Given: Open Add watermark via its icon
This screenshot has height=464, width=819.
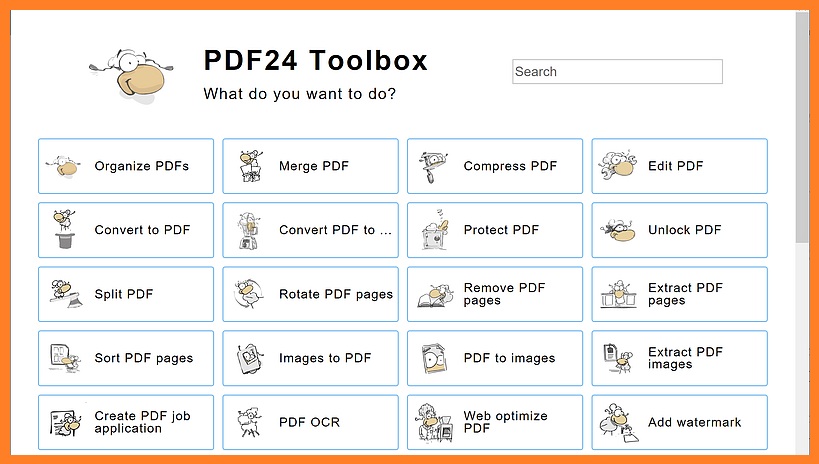Looking at the screenshot, I should pyautogui.click(x=618, y=423).
